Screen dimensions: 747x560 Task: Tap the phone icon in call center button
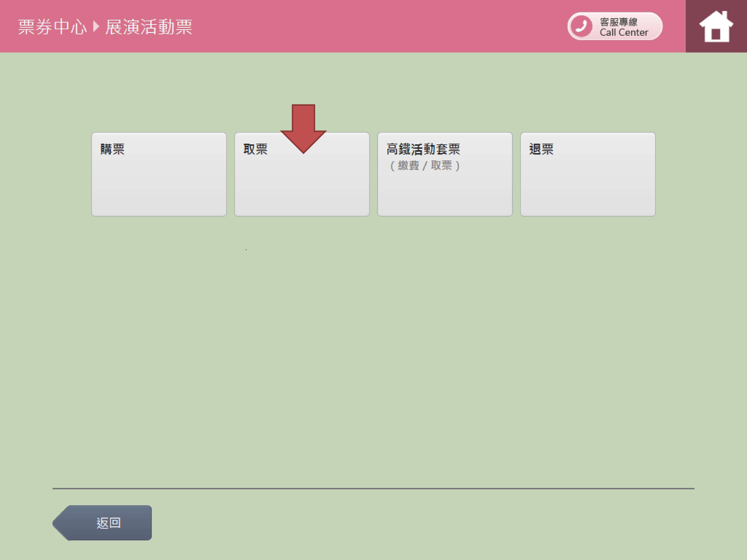[581, 26]
